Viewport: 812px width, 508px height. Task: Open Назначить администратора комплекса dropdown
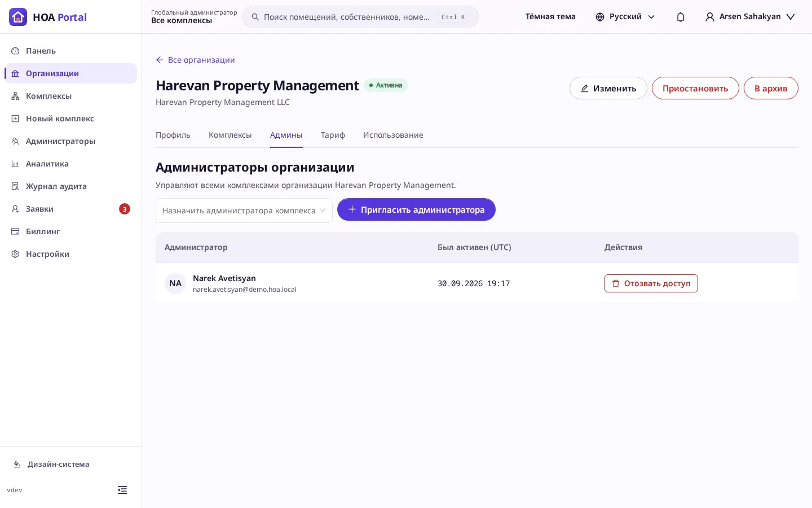coord(244,211)
